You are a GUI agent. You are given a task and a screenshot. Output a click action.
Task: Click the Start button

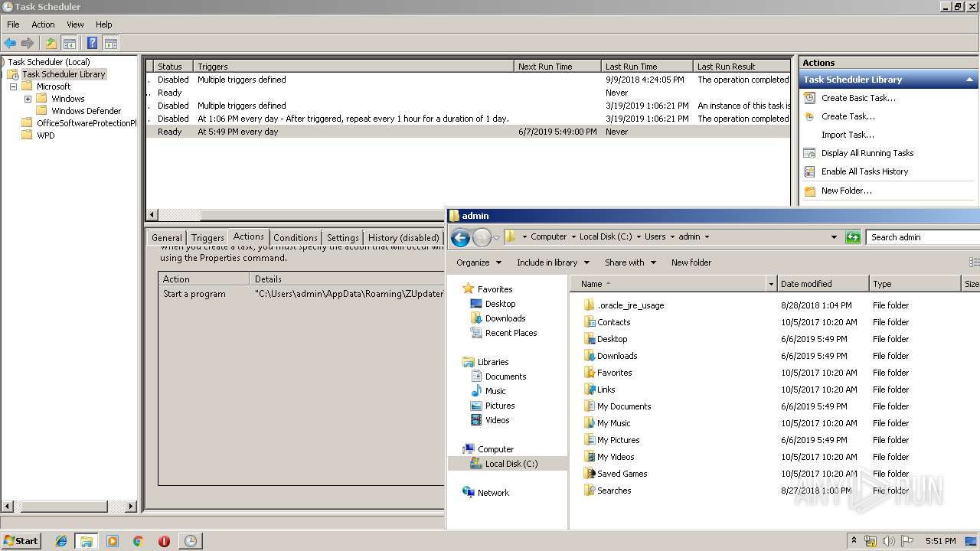(21, 541)
